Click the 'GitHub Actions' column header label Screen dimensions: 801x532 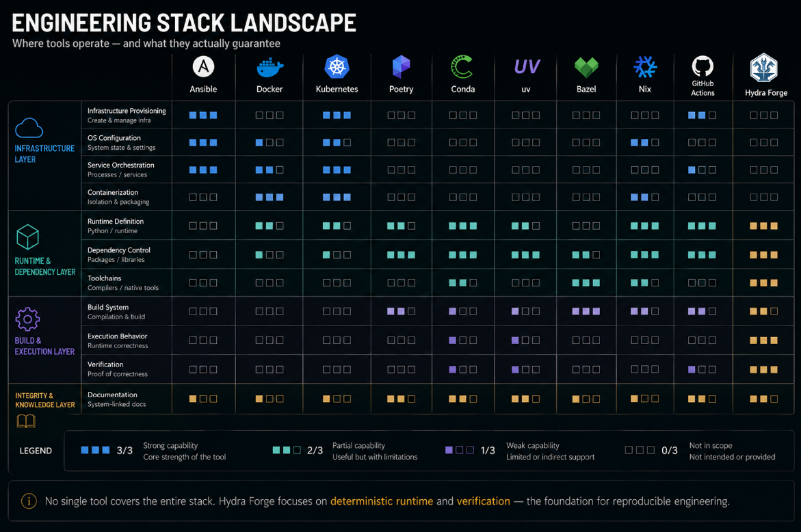click(702, 88)
